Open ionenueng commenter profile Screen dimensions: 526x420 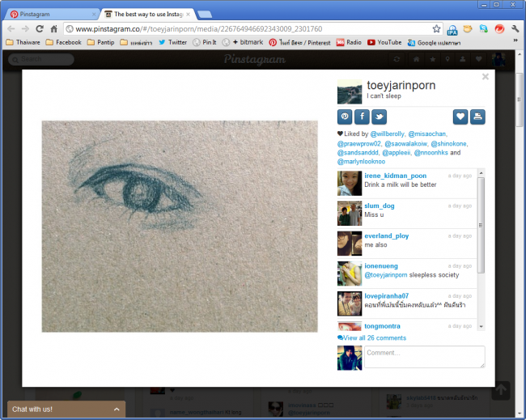(381, 266)
